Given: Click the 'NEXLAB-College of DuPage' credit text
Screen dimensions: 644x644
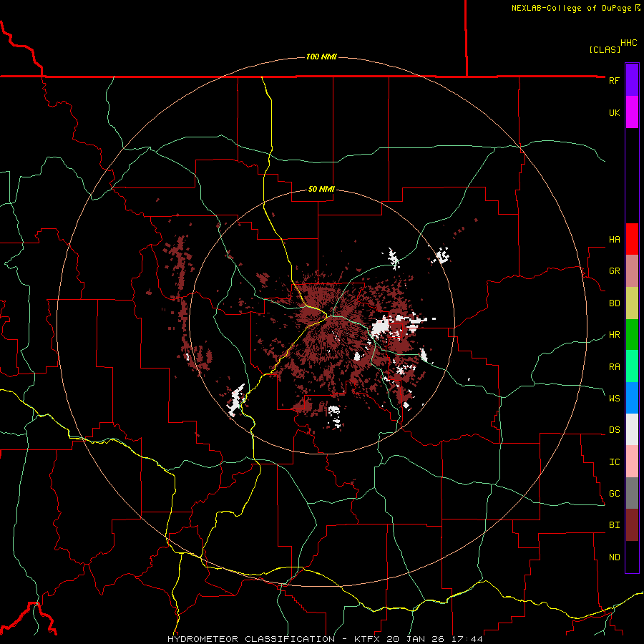Looking at the screenshot, I should click(x=571, y=8).
